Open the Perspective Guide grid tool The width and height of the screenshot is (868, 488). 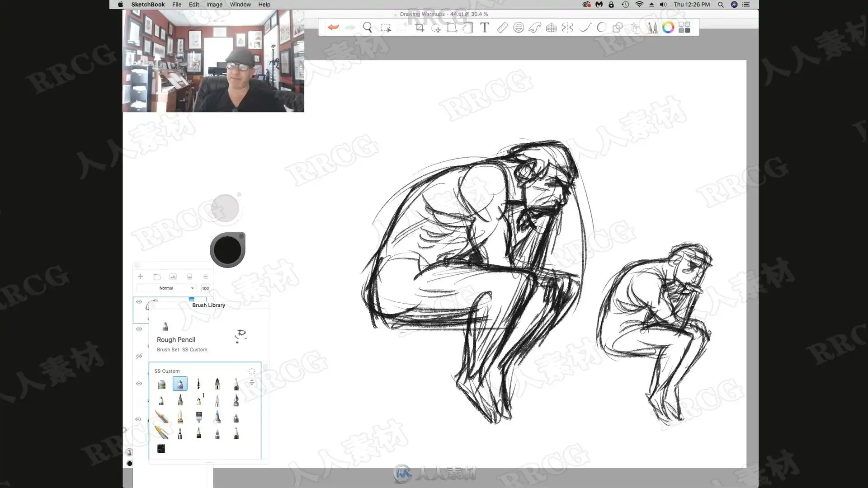(551, 28)
